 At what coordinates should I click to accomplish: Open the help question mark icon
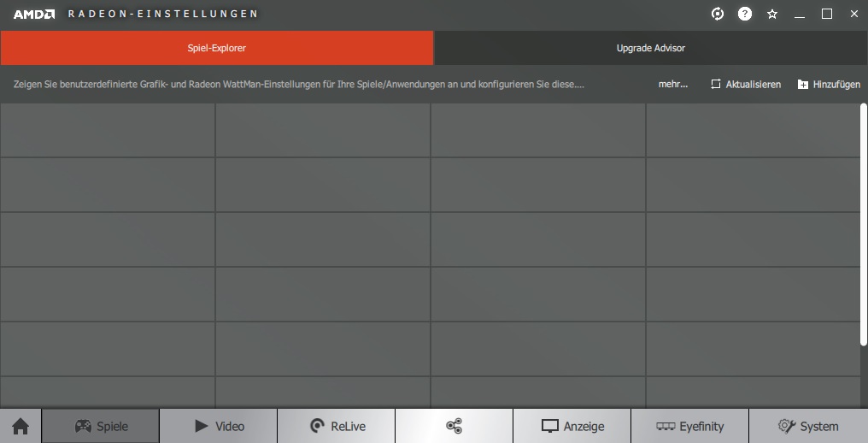745,14
